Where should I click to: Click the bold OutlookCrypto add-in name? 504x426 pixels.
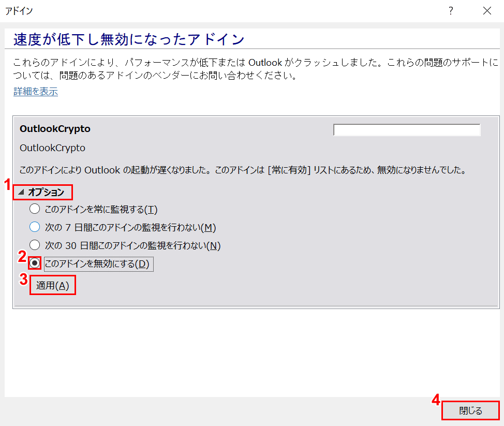point(55,128)
